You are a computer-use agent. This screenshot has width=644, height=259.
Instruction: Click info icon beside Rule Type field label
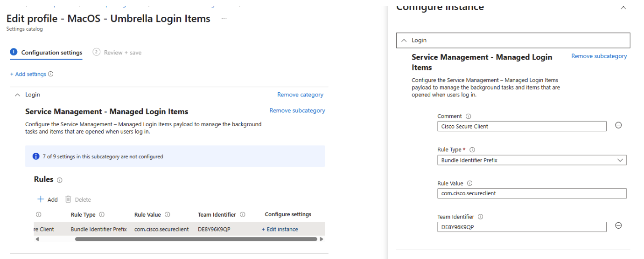(x=472, y=150)
